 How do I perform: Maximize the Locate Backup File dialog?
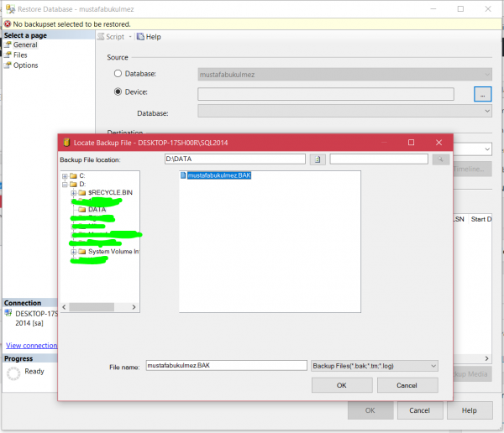411,143
